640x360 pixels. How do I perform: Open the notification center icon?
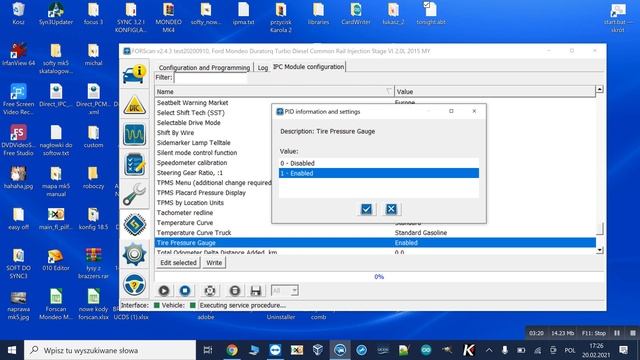click(x=623, y=350)
